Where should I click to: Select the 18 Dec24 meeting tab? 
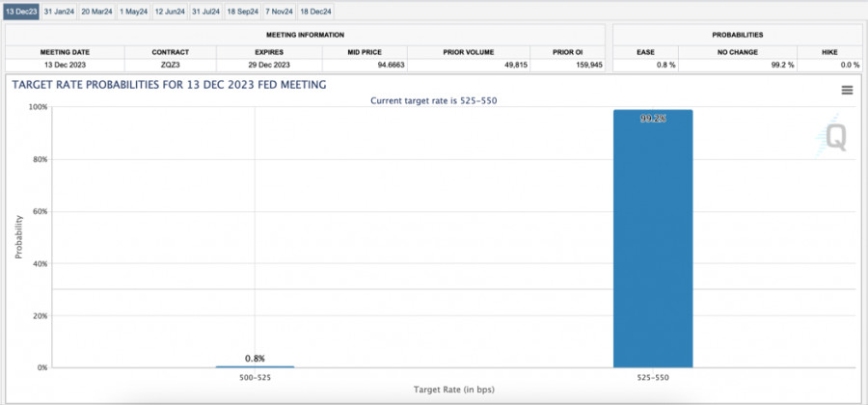click(316, 11)
